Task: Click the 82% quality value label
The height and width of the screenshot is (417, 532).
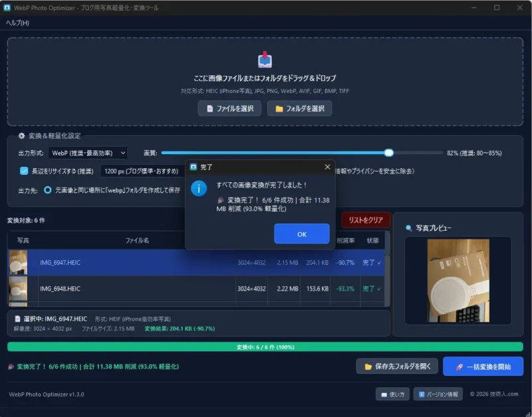Action: (474, 153)
